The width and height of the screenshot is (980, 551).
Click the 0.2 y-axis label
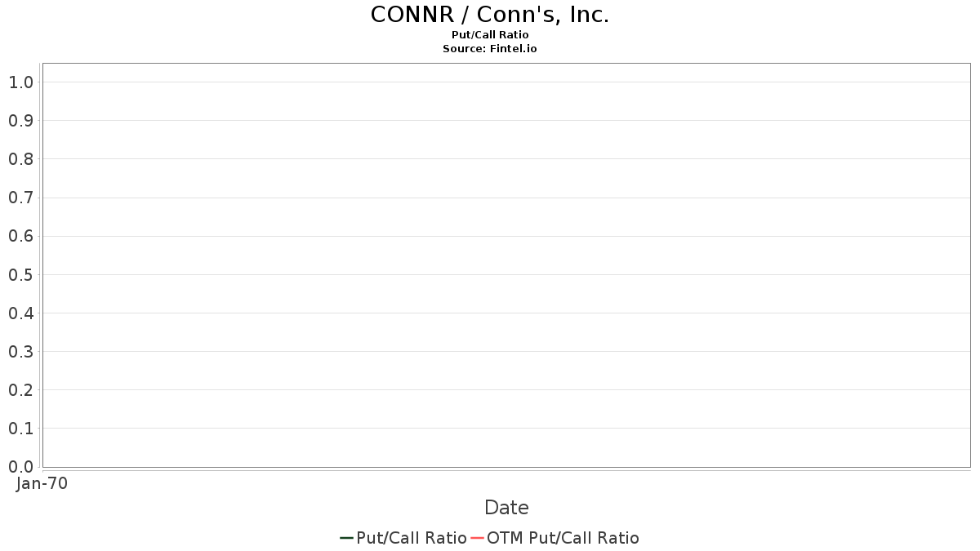(x=21, y=389)
